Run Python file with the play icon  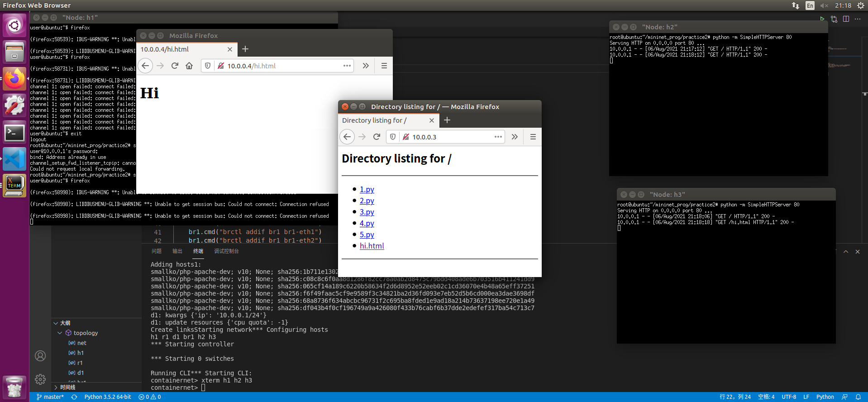point(822,19)
